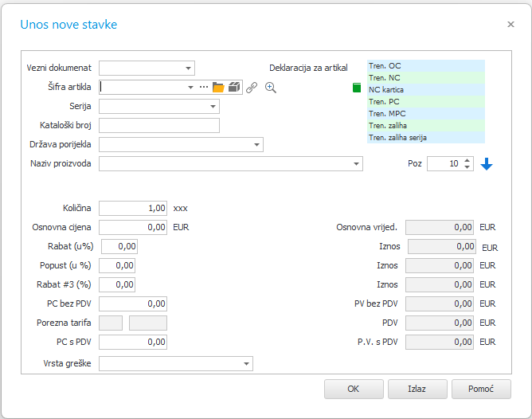Image resolution: width=532 pixels, height=419 pixels.
Task: Open the Država porijekla dropdown
Action: tap(256, 144)
